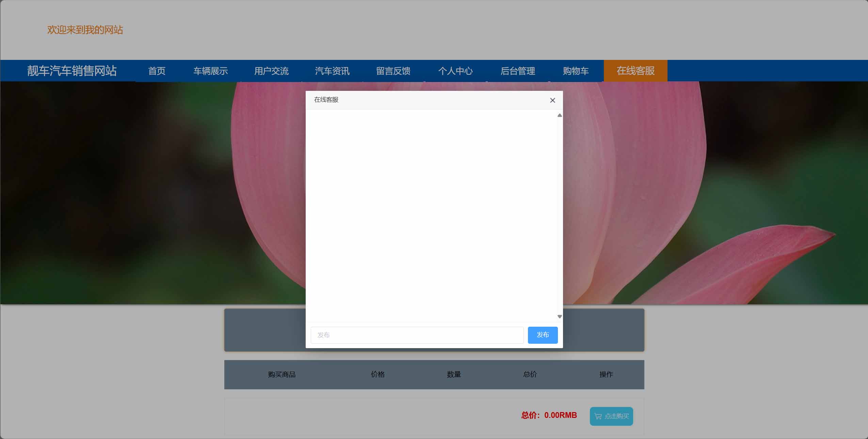The width and height of the screenshot is (868, 439).
Task: Send message with the blue 发布 button
Action: [543, 335]
